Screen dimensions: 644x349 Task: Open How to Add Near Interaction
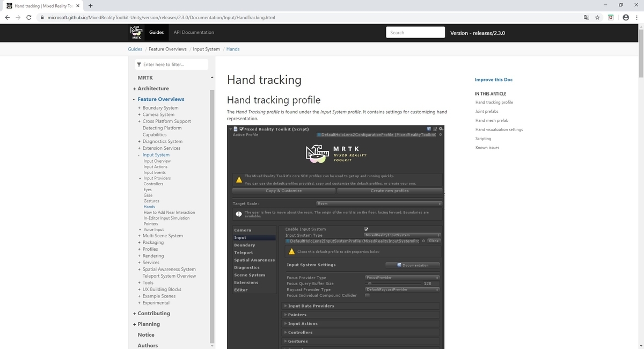coord(170,212)
